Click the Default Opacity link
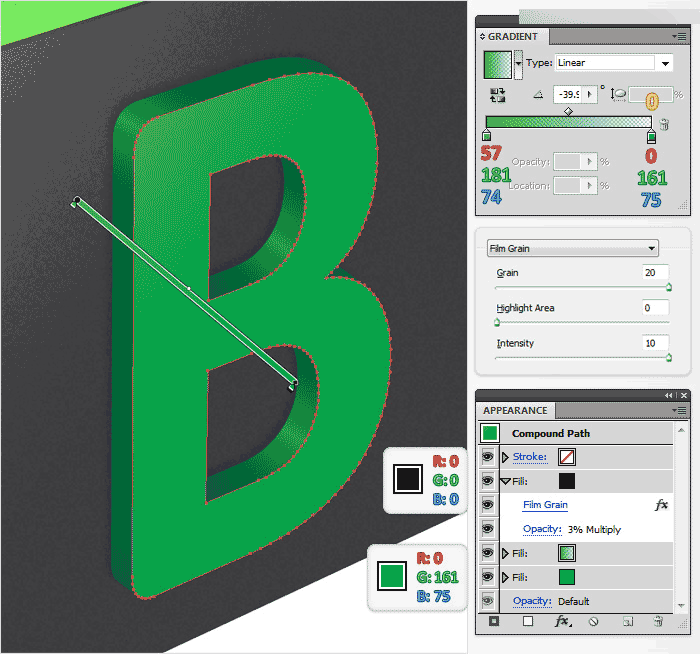Viewport: 700px width, 654px height. pyautogui.click(x=532, y=601)
